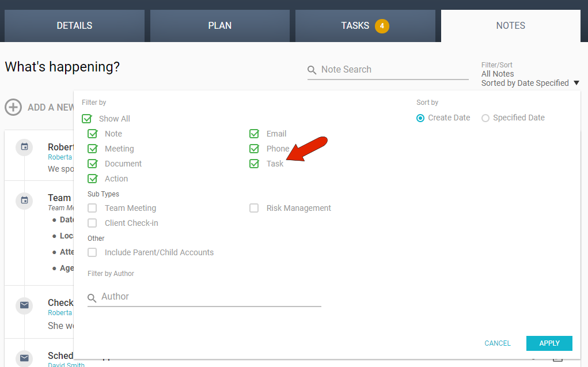Enable the Risk Management checkbox
The image size is (588, 367).
(x=254, y=208)
